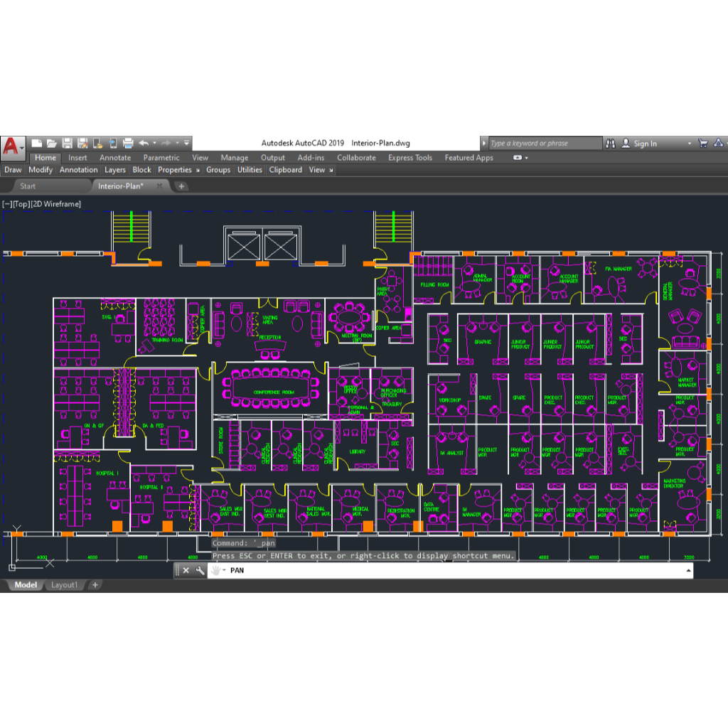This screenshot has width=728, height=728.
Task: Save the current drawing
Action: pos(68,143)
